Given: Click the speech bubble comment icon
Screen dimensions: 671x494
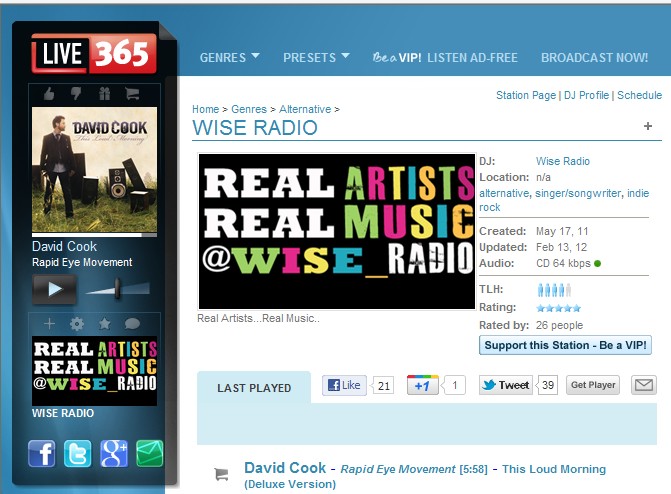Looking at the screenshot, I should tap(132, 324).
